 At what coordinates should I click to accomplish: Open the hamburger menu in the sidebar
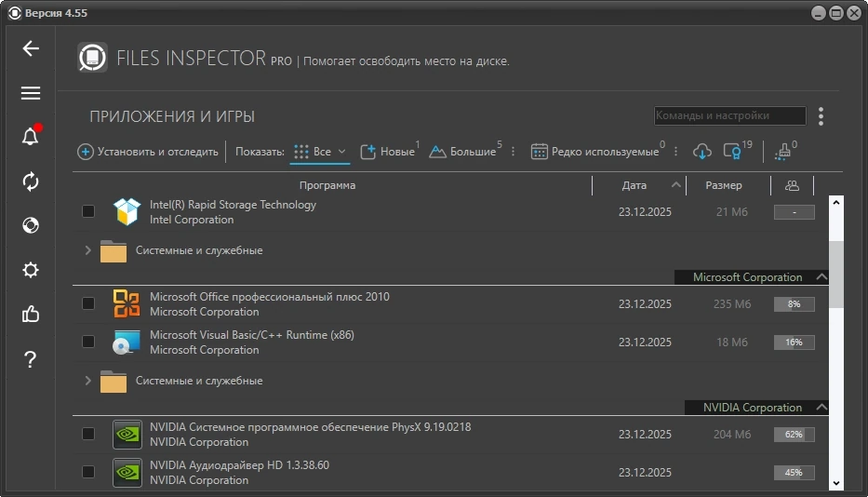tap(31, 93)
